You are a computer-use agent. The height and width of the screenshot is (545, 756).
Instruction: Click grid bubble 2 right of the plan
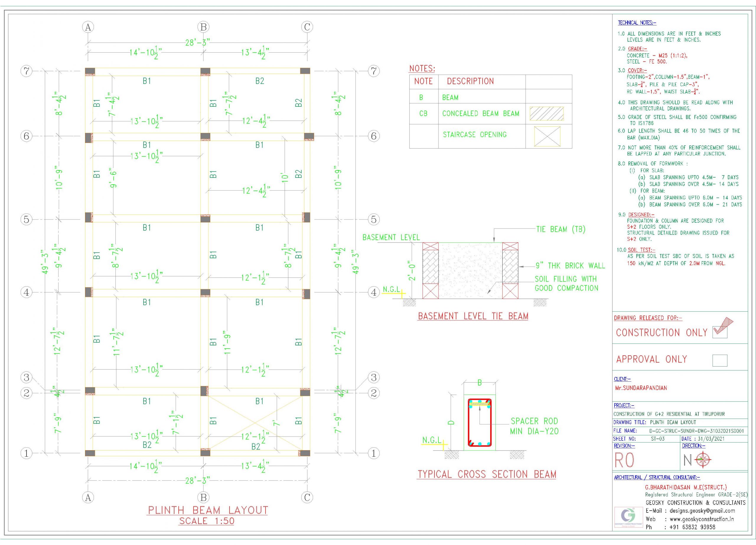(x=374, y=393)
